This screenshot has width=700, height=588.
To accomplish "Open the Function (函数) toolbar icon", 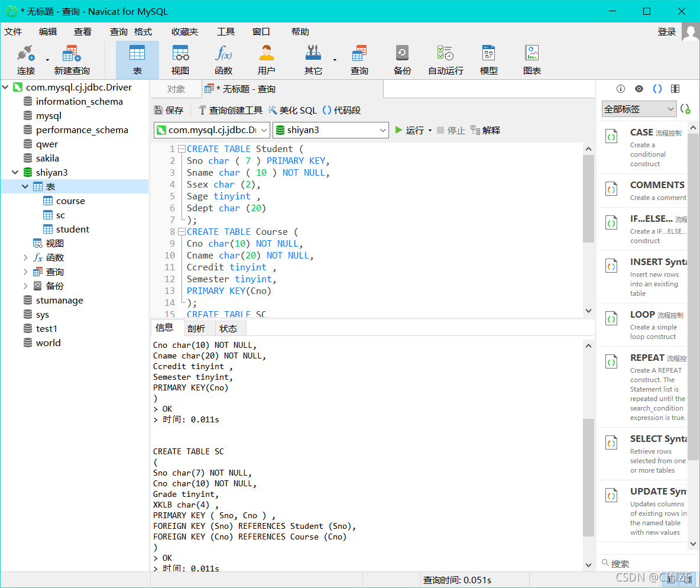I will pyautogui.click(x=223, y=59).
